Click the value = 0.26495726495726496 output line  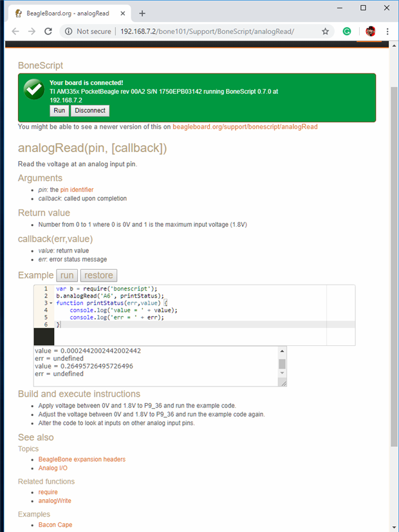point(84,366)
